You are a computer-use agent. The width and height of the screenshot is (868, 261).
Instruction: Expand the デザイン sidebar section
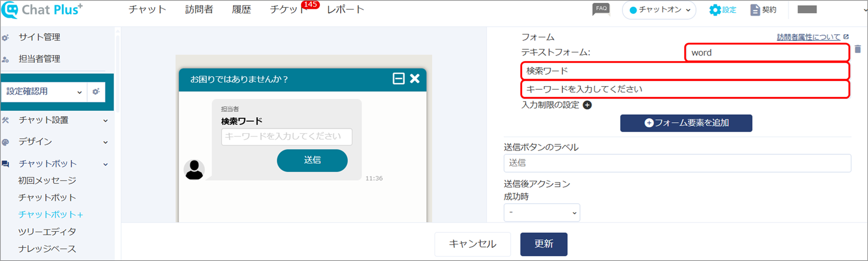[x=106, y=142]
